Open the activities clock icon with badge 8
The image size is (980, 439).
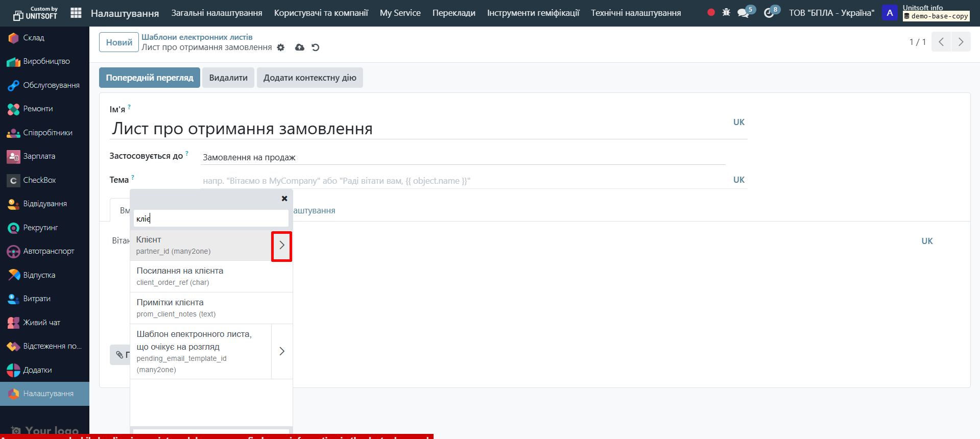pyautogui.click(x=769, y=13)
